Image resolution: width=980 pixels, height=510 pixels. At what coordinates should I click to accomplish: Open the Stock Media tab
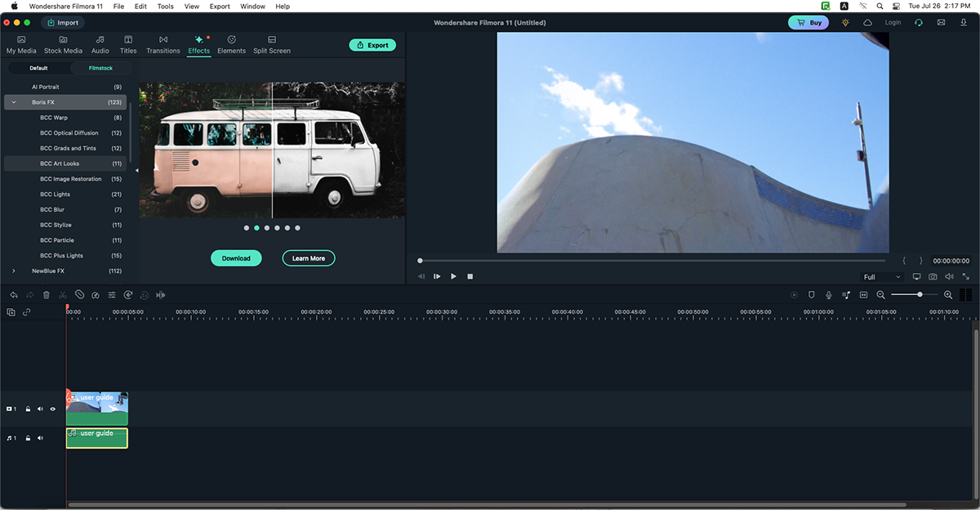coord(63,44)
